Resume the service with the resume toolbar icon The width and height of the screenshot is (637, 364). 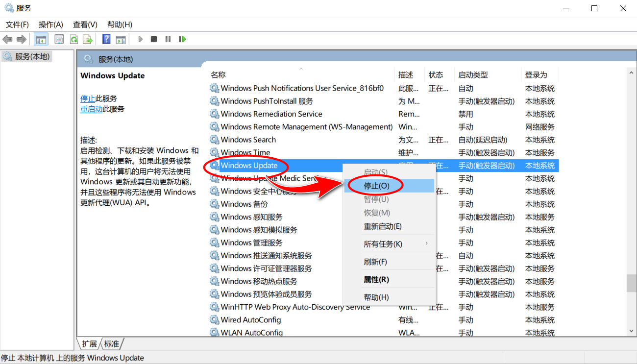tap(182, 39)
